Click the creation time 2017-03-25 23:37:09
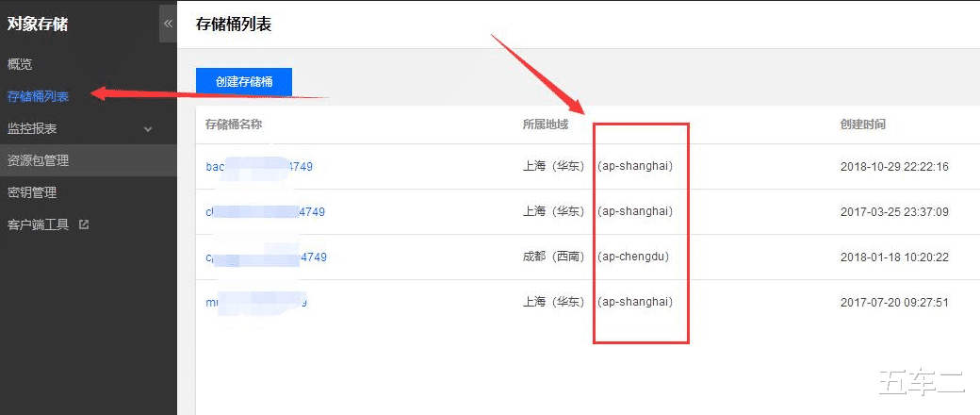Viewport: 980px width, 415px height. coord(894,211)
